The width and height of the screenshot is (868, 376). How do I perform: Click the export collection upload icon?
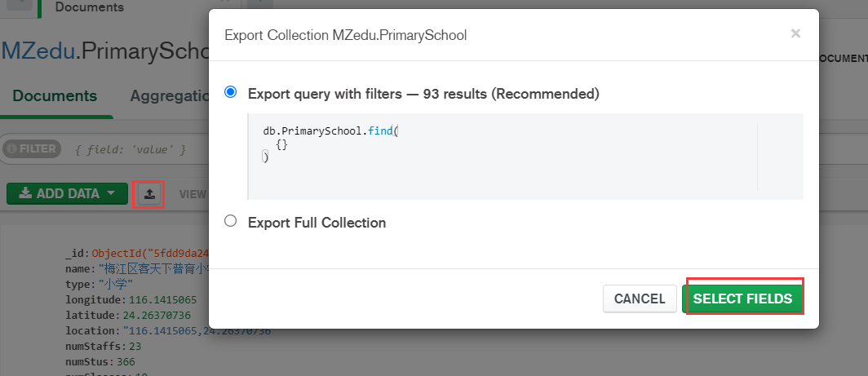tap(149, 194)
